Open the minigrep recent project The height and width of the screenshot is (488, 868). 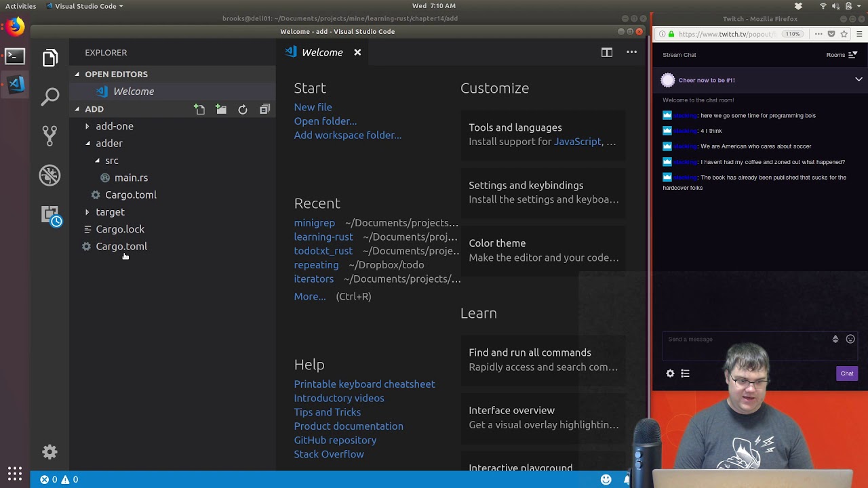pos(314,223)
